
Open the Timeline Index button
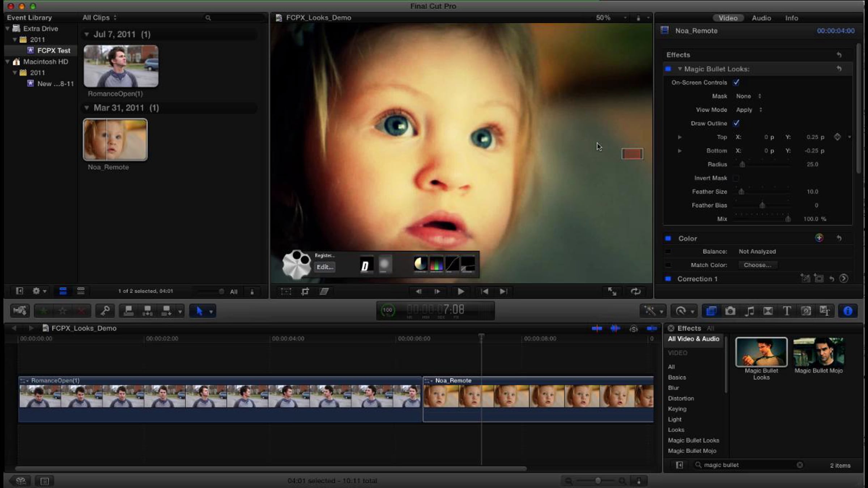[x=44, y=481]
